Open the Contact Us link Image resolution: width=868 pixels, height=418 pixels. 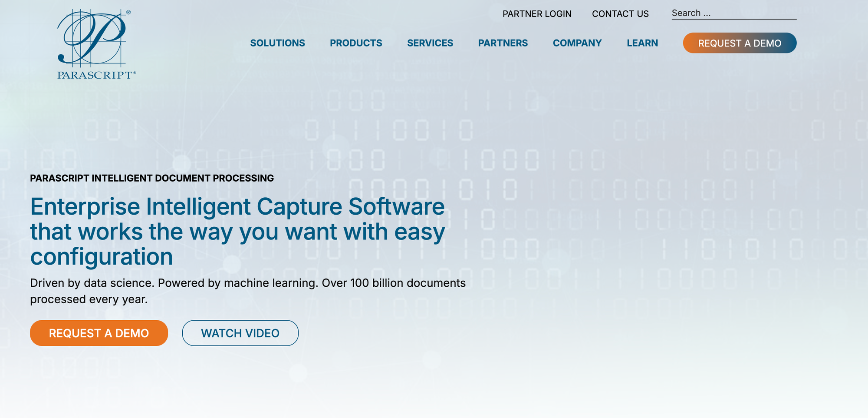coord(620,14)
